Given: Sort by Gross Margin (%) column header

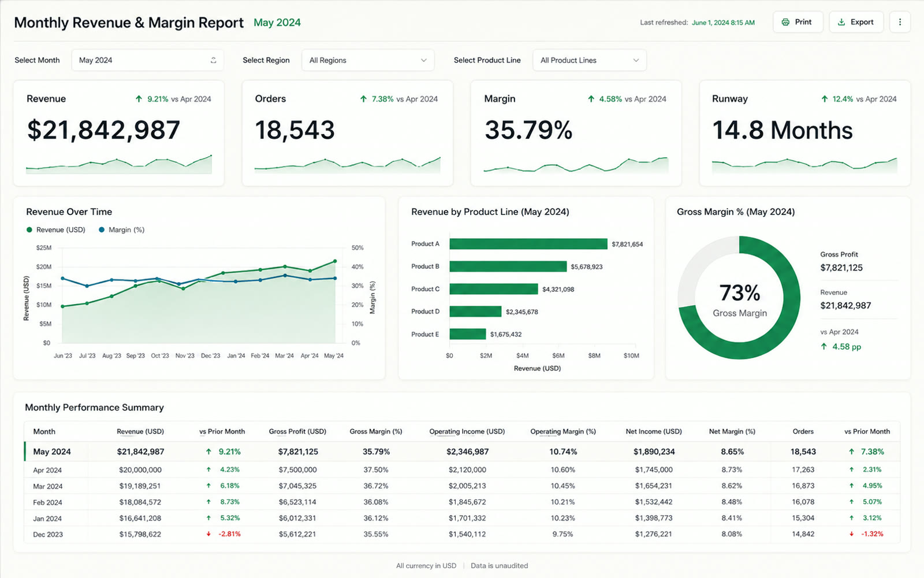Looking at the screenshot, I should click(x=376, y=431).
